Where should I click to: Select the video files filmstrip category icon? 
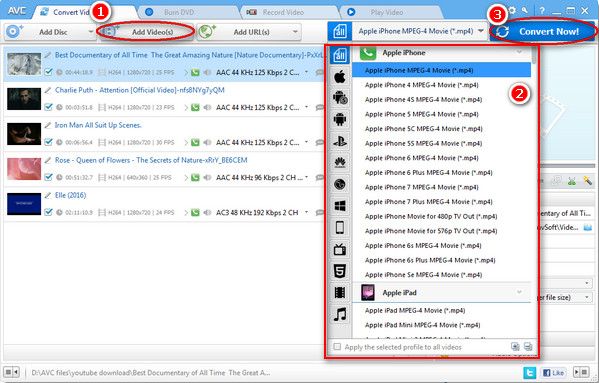(x=340, y=293)
